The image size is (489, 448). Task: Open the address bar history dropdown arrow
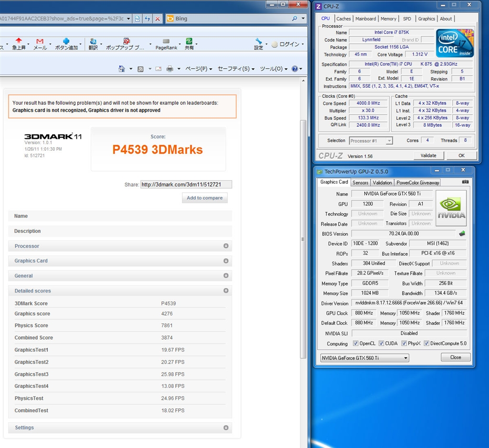tap(128, 19)
